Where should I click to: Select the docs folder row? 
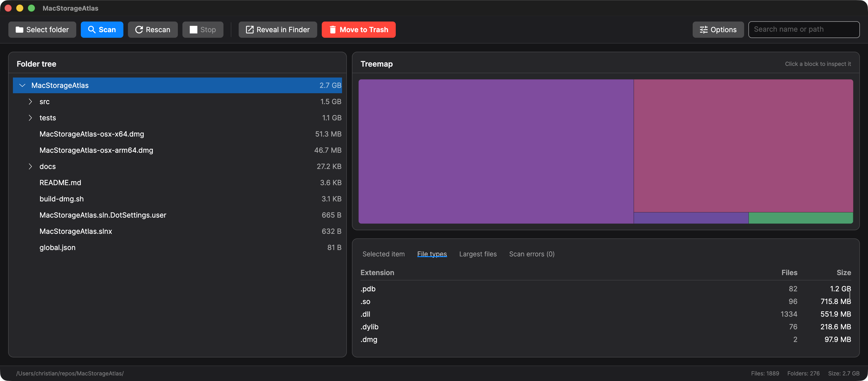point(177,166)
